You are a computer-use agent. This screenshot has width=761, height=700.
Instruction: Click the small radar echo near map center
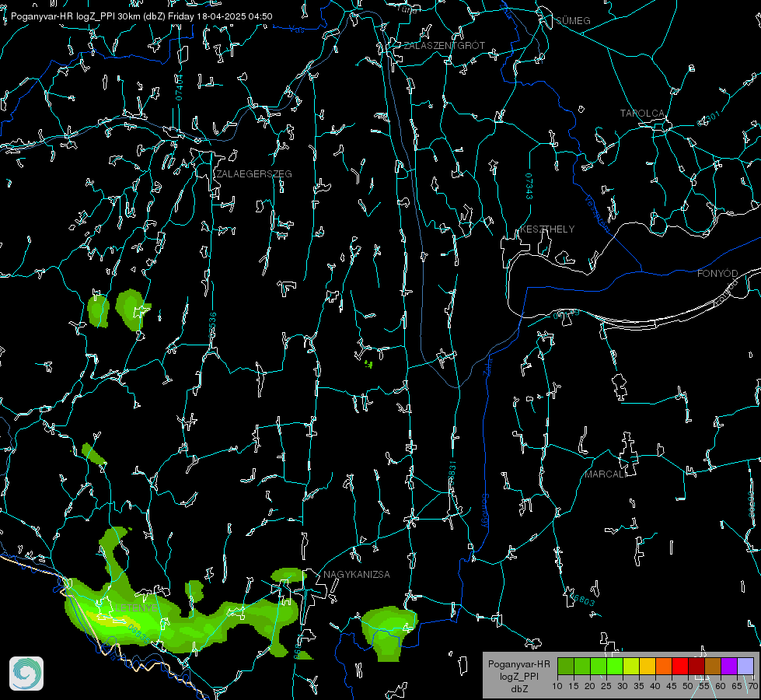[369, 364]
